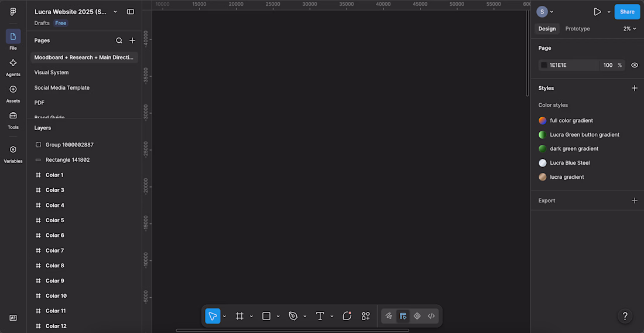Search pages with the magnifier icon

tap(119, 40)
